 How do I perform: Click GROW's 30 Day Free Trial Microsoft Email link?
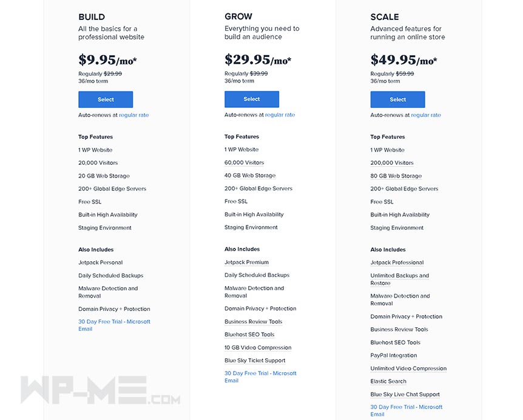[260, 377]
